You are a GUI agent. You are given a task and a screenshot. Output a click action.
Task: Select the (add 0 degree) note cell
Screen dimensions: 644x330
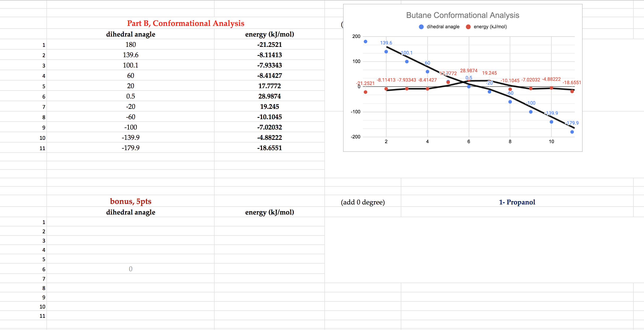[x=363, y=202]
